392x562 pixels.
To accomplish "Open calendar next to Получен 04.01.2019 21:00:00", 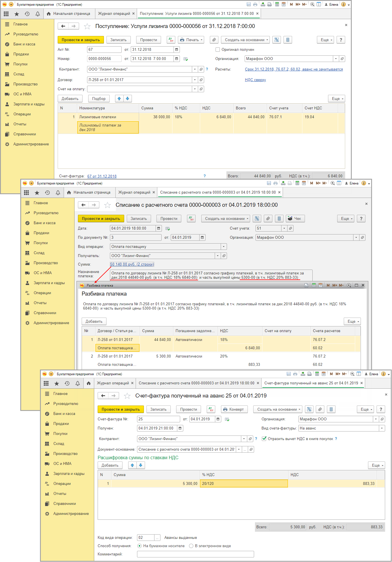I will tap(180, 428).
